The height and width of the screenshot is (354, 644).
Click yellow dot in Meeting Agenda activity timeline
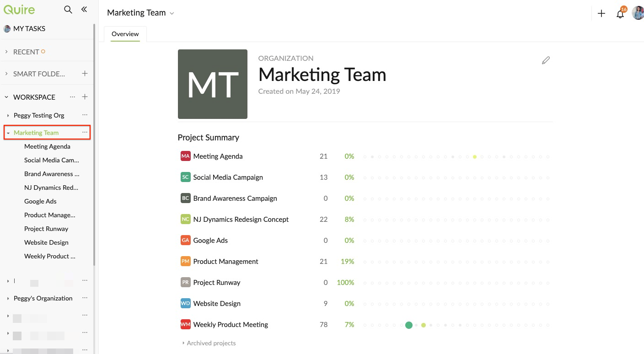pos(475,157)
